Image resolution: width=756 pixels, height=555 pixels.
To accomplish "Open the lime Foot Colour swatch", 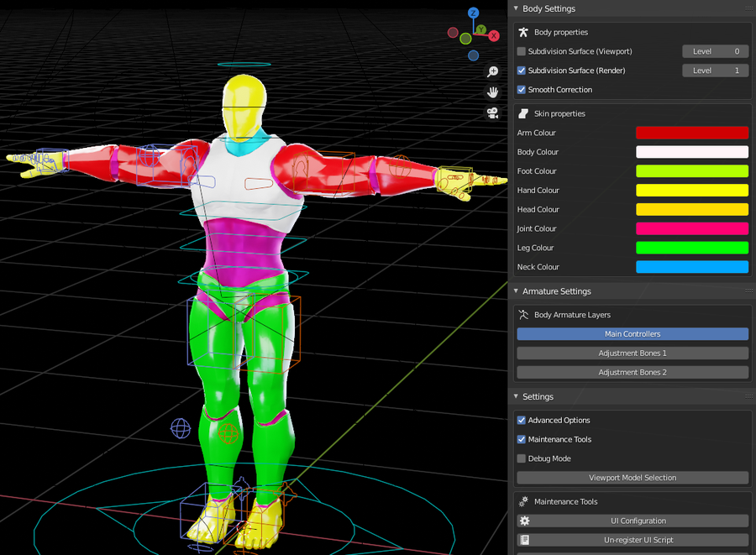I will tap(692, 171).
